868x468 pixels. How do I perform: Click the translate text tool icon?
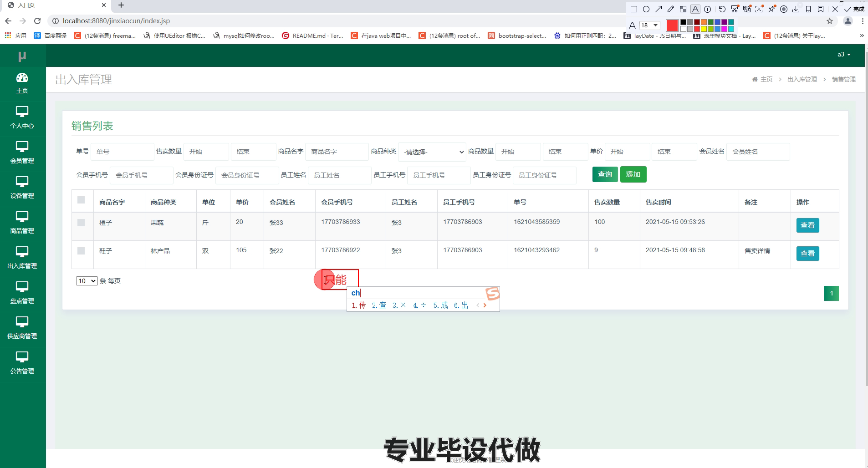747,9
